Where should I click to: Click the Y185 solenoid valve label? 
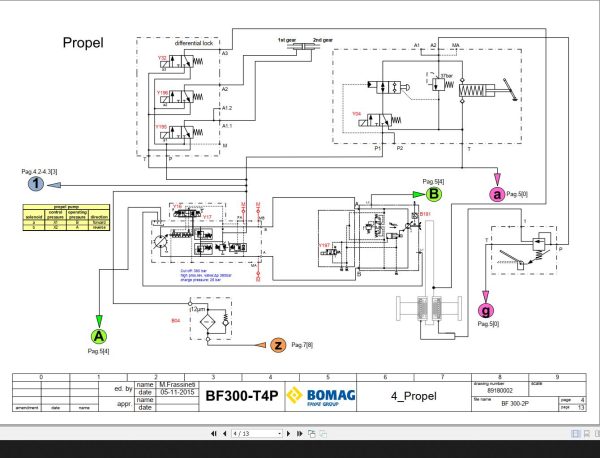[x=161, y=127]
